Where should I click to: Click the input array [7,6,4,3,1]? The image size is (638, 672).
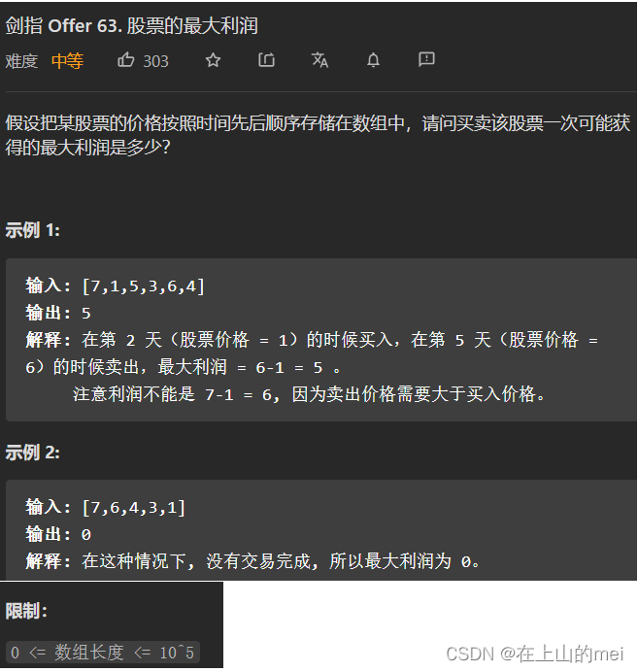[134, 508]
